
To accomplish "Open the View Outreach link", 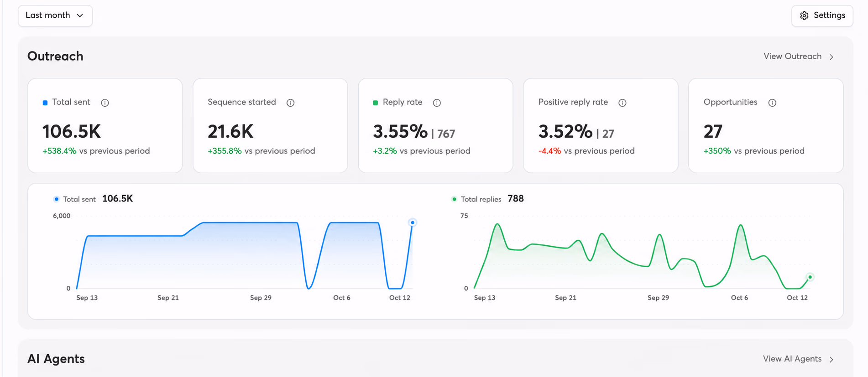I will click(799, 57).
